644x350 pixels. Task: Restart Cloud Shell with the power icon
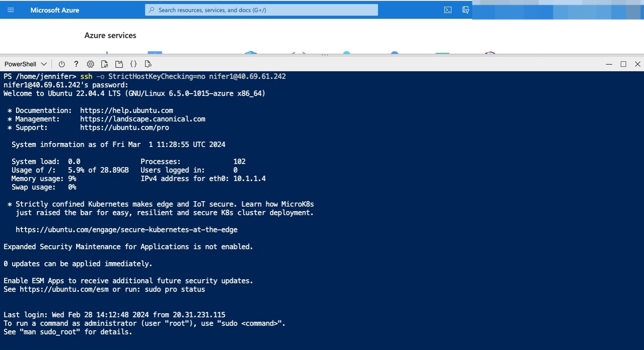(62, 64)
